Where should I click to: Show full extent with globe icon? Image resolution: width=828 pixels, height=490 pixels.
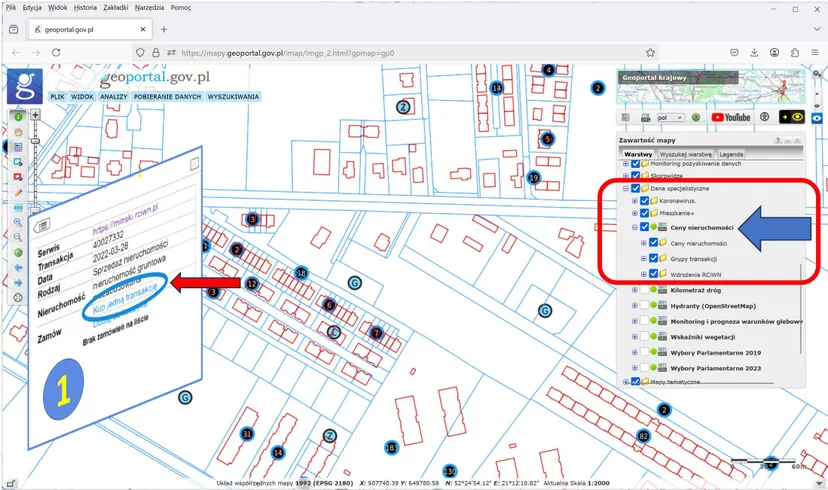pyautogui.click(x=18, y=252)
